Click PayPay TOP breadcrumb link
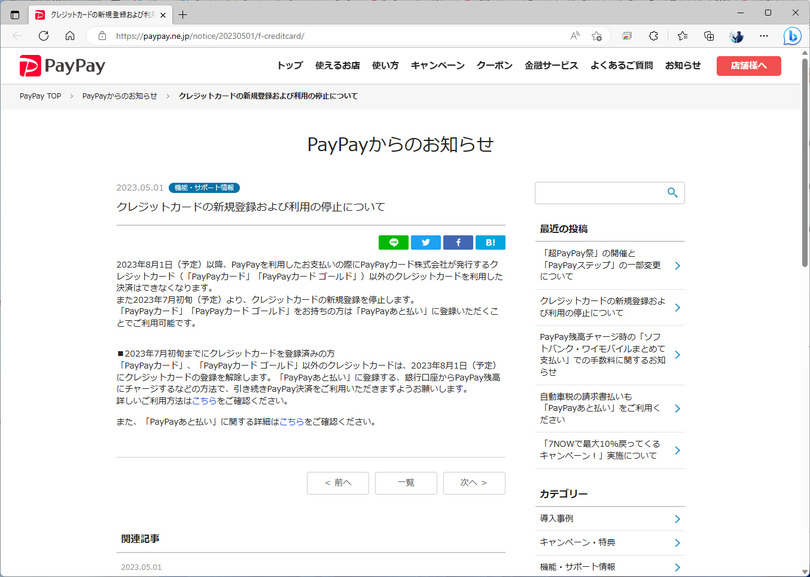 tap(40, 96)
